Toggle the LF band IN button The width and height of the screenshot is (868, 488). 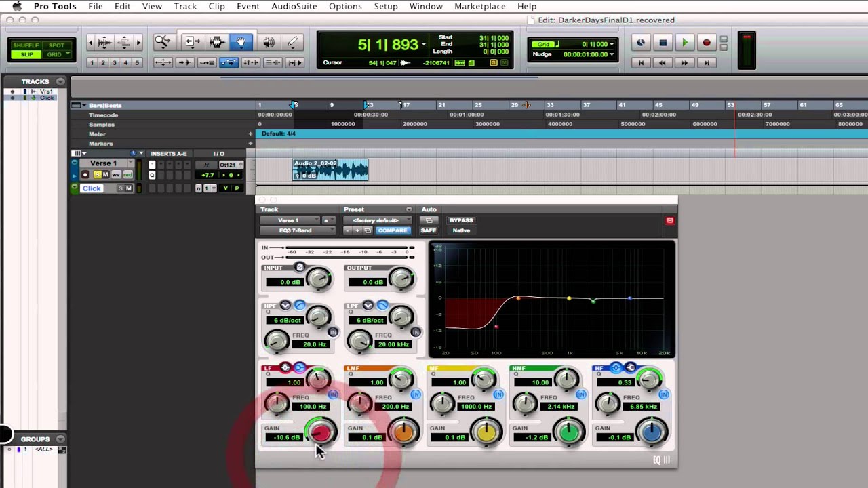(333, 394)
